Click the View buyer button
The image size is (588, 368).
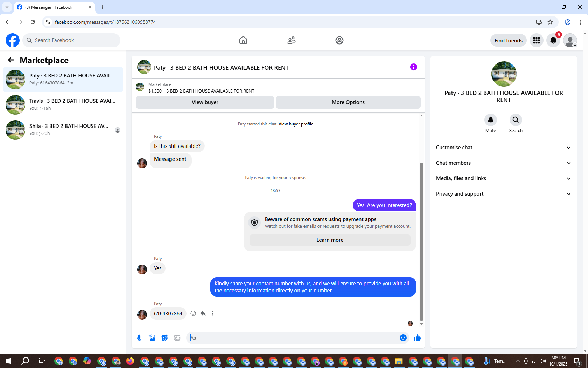point(205,102)
